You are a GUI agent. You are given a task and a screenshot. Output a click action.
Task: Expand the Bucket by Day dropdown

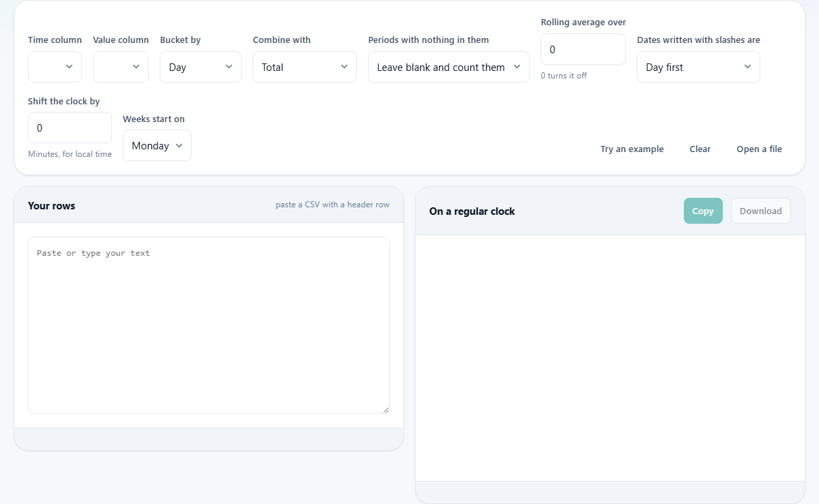tap(201, 67)
